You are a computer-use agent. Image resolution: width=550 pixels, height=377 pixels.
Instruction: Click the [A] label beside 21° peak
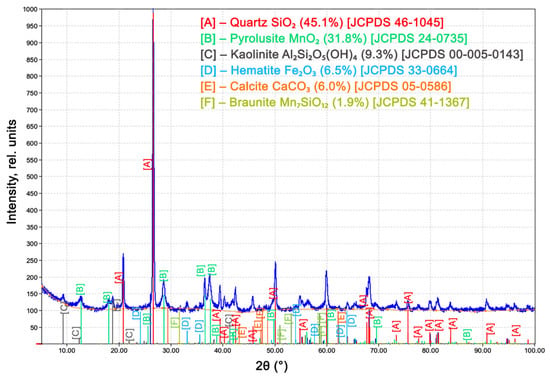119,277
